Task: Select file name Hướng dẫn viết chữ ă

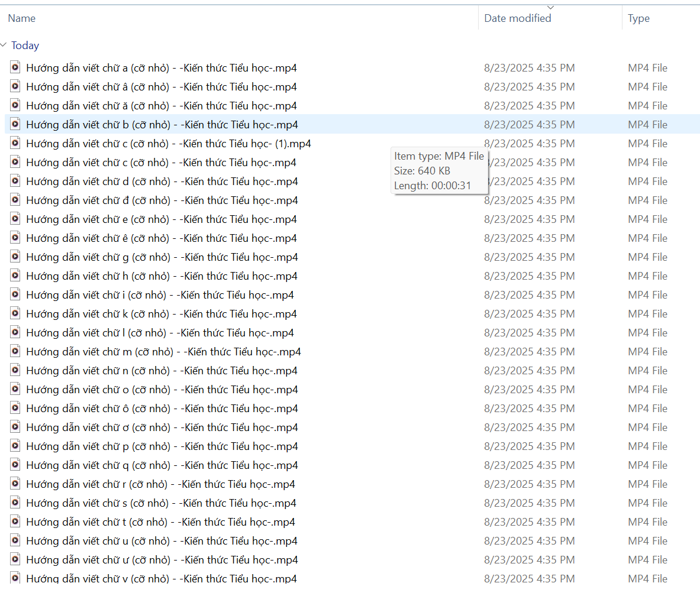Action: [161, 106]
